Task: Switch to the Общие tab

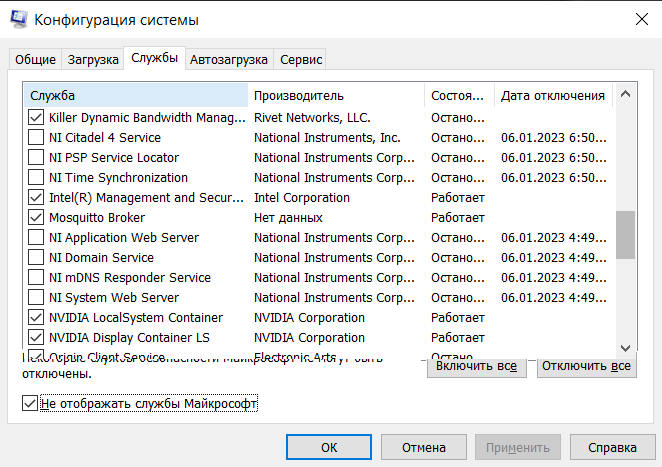Action: pyautogui.click(x=35, y=60)
